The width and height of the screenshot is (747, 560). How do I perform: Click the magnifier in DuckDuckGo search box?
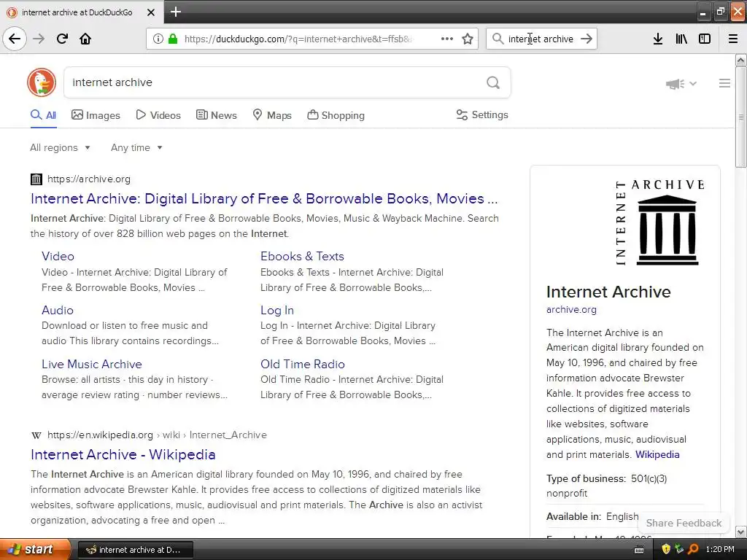click(x=493, y=83)
